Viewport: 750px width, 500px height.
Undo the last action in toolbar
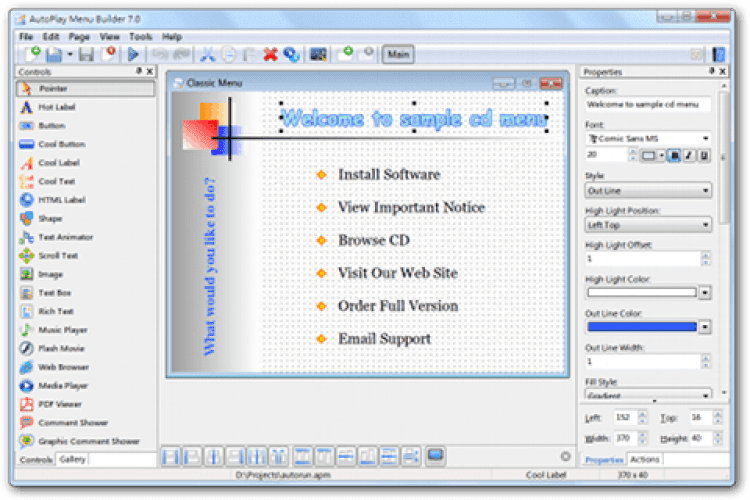pyautogui.click(x=160, y=55)
